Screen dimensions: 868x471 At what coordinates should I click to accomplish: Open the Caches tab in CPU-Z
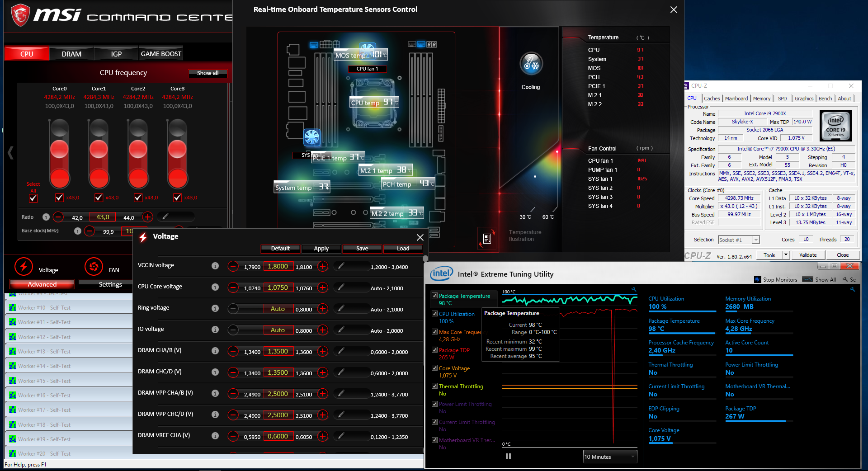[712, 99]
